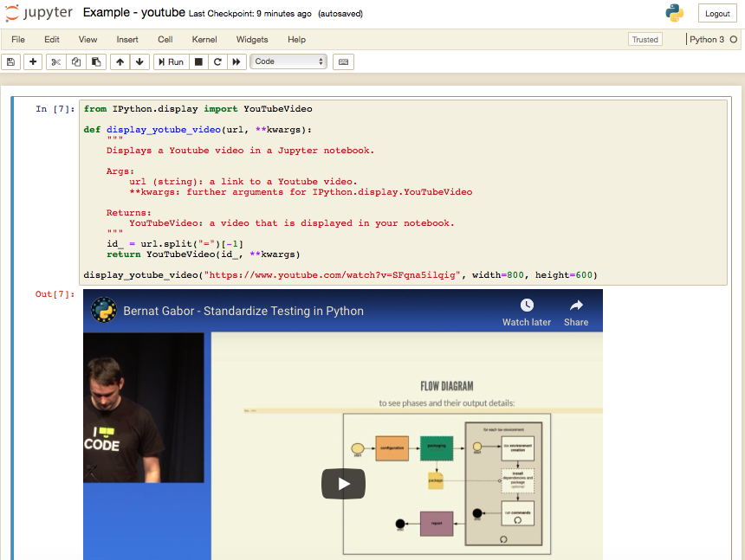Open the Edit menu
Viewport: 745px width, 560px height.
pyautogui.click(x=52, y=40)
